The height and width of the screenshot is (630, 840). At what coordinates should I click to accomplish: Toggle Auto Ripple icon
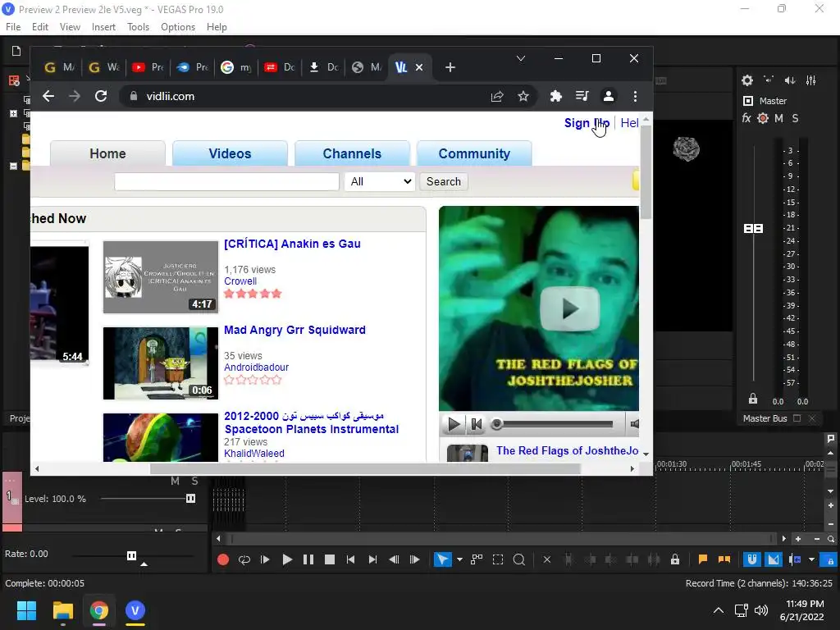pos(795,559)
